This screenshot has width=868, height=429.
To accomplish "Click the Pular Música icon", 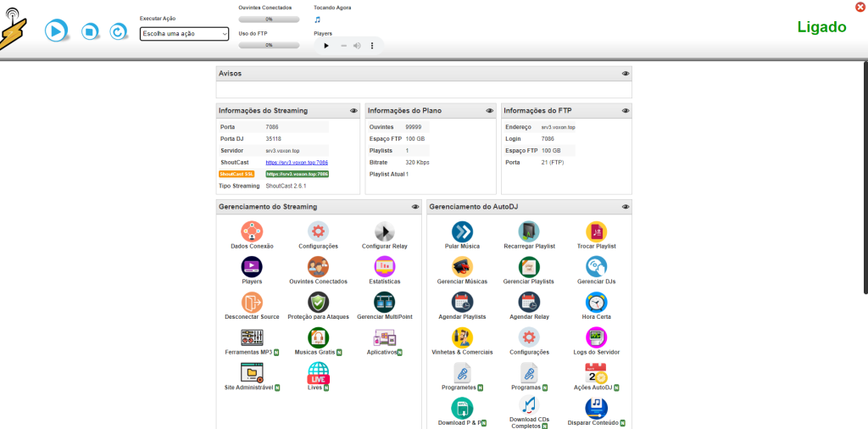I will (462, 231).
